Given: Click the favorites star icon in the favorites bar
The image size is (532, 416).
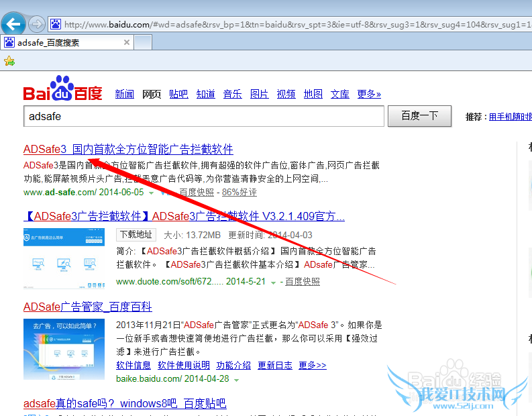Looking at the screenshot, I should click(9, 61).
